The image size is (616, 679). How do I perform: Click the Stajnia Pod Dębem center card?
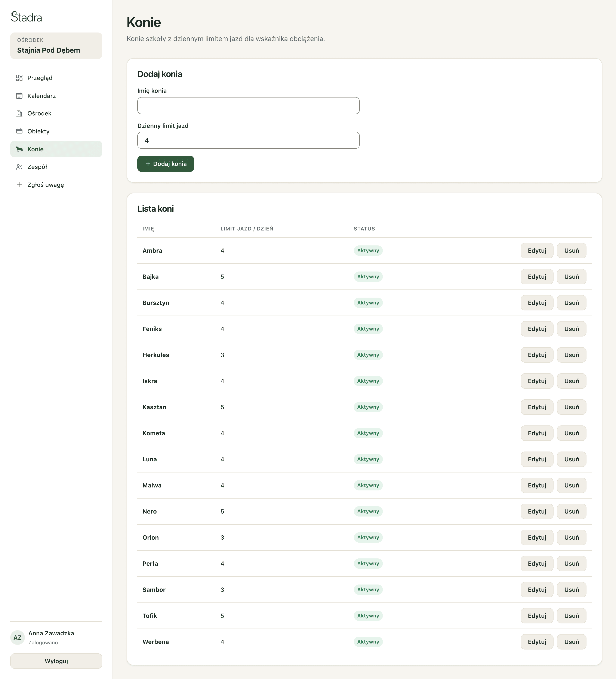(x=56, y=46)
